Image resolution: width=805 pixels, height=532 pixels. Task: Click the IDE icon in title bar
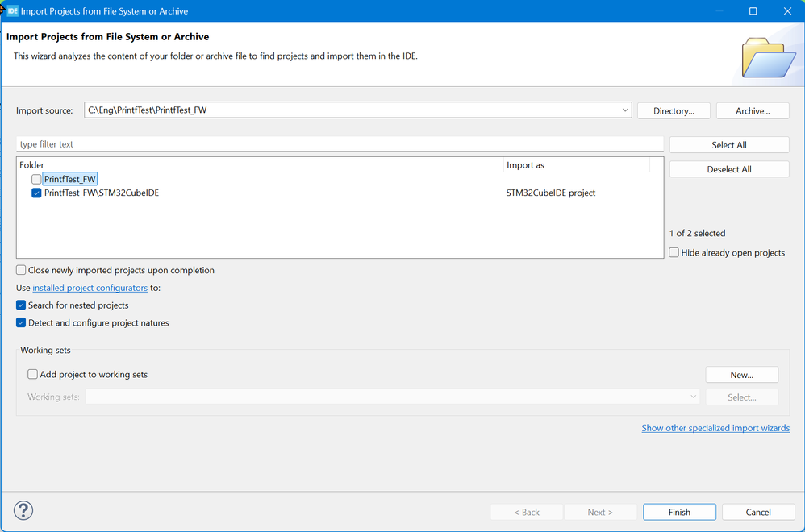pos(12,10)
